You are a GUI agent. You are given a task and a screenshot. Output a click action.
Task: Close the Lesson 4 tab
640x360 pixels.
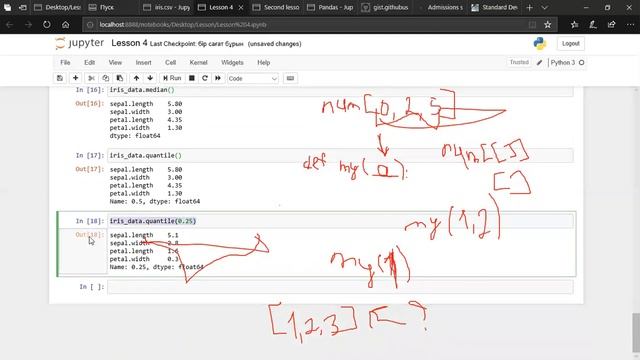(x=241, y=7)
